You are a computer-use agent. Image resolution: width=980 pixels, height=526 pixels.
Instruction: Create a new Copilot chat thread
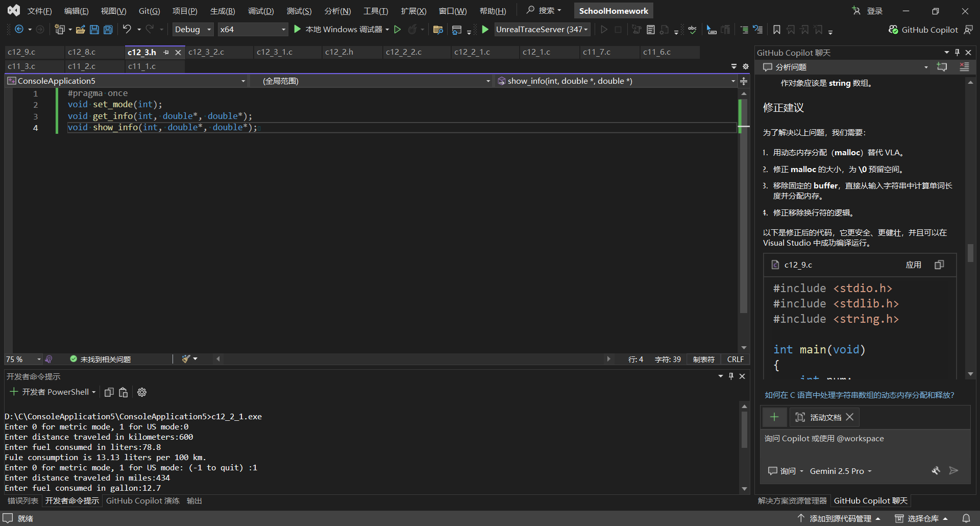tap(942, 67)
